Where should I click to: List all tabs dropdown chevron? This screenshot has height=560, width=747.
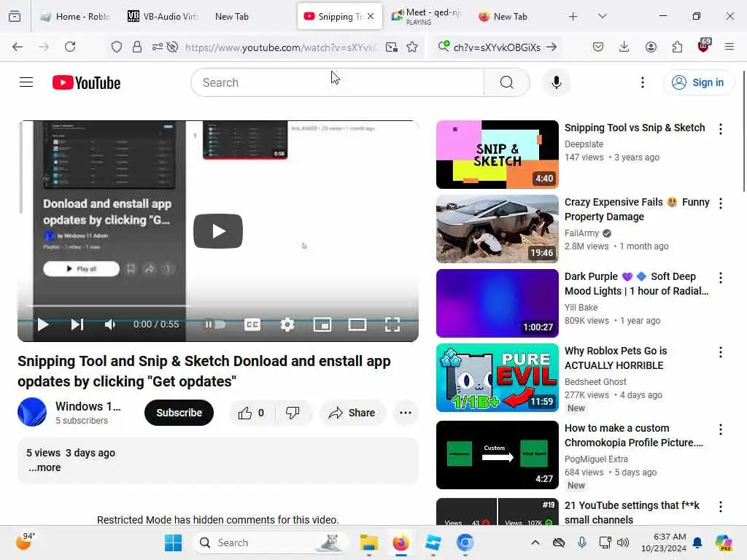[x=602, y=17]
